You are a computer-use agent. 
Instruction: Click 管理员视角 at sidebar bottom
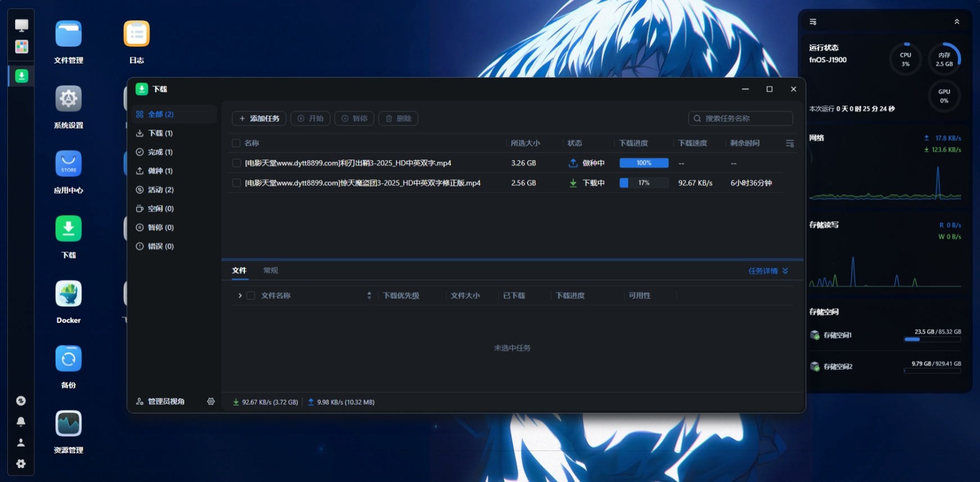tap(161, 401)
